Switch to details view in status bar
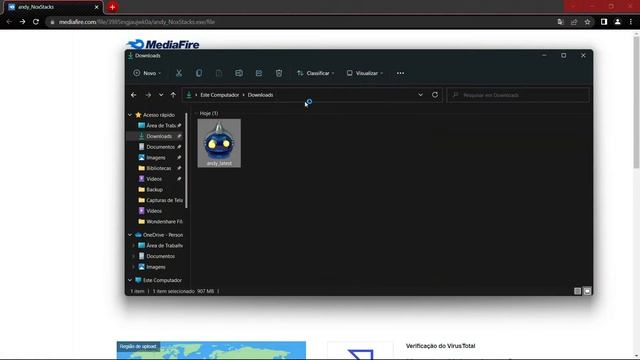Viewport: 640px width, 360px height. (x=578, y=291)
